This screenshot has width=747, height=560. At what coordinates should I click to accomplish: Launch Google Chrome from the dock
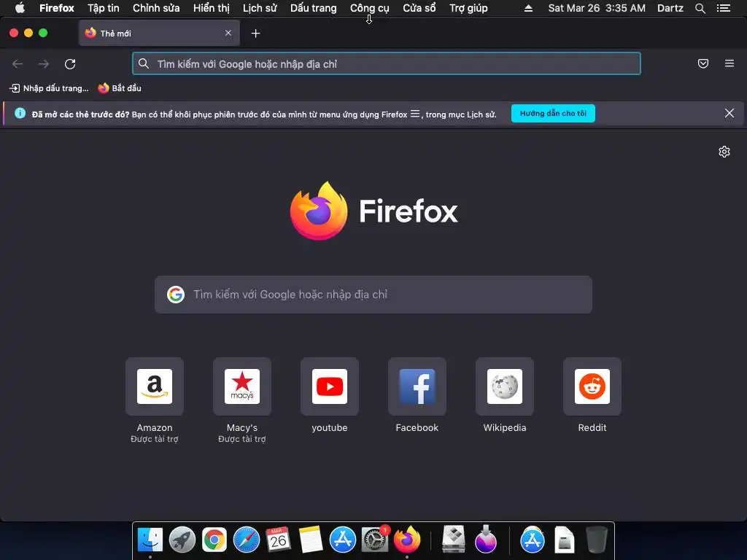[x=214, y=540]
